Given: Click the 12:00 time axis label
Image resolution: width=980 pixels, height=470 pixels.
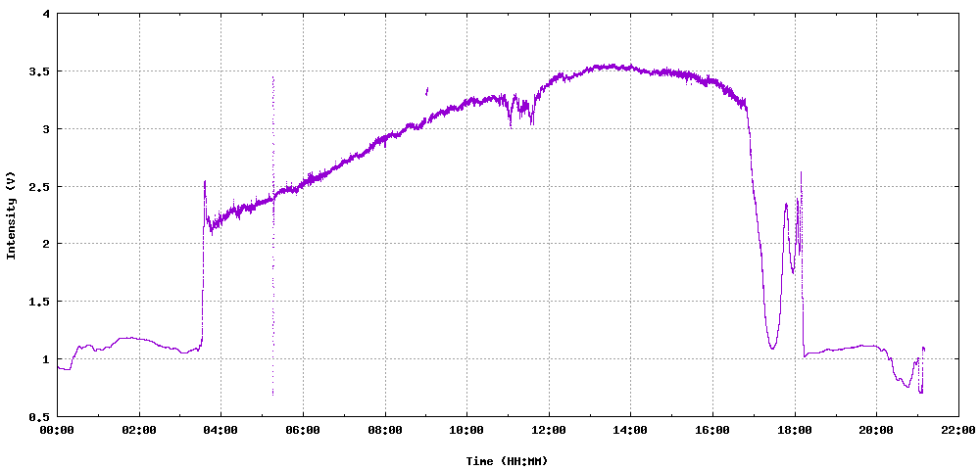Looking at the screenshot, I should [x=548, y=430].
